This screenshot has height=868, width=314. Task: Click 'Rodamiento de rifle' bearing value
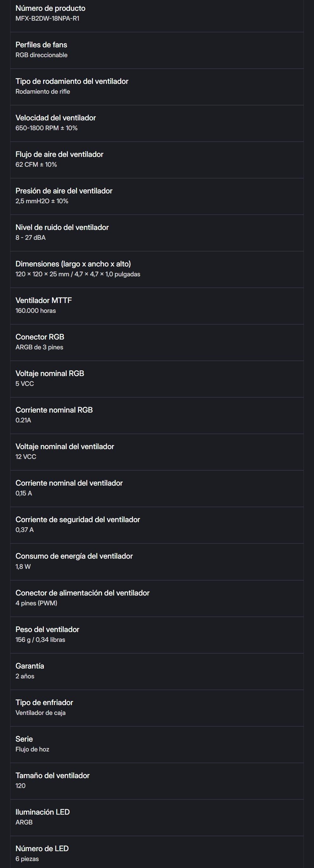43,92
